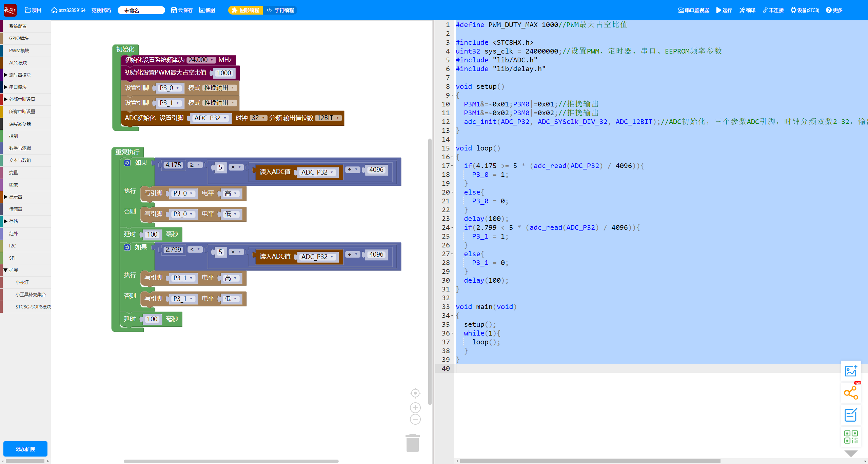The image size is (868, 464).
Task: Select the 传感器 category
Action: coord(25,209)
